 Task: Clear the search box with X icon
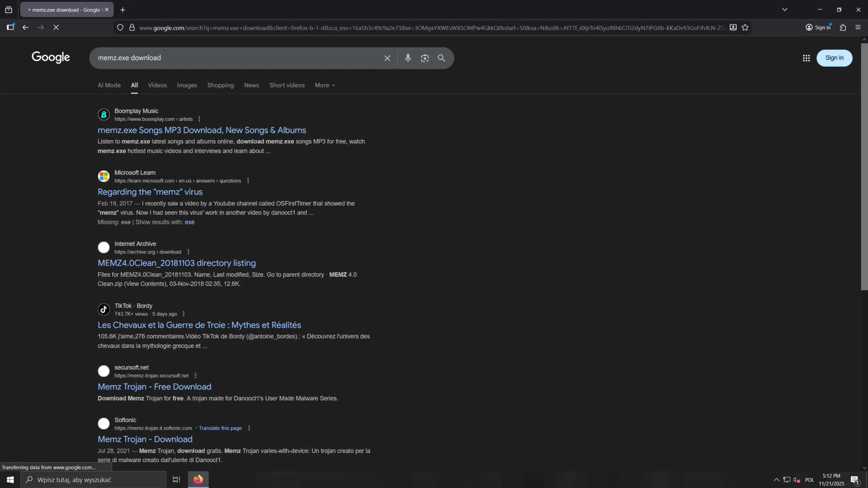click(x=387, y=58)
